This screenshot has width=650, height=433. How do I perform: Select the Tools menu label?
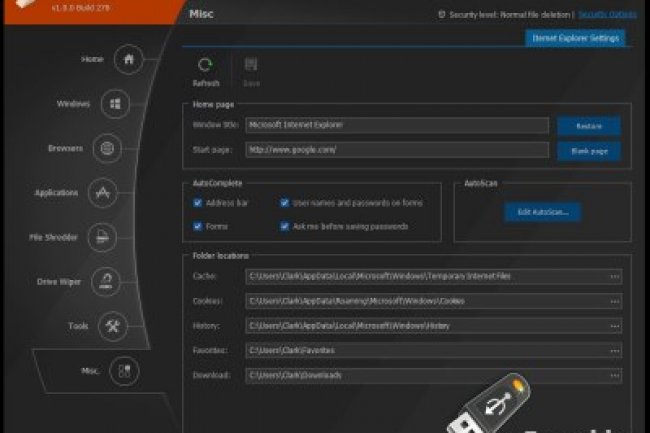pyautogui.click(x=78, y=326)
